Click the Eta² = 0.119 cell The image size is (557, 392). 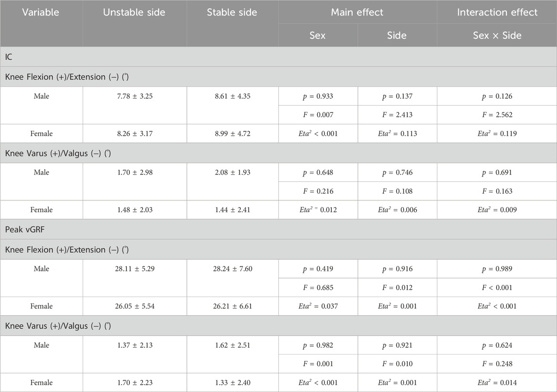point(497,133)
